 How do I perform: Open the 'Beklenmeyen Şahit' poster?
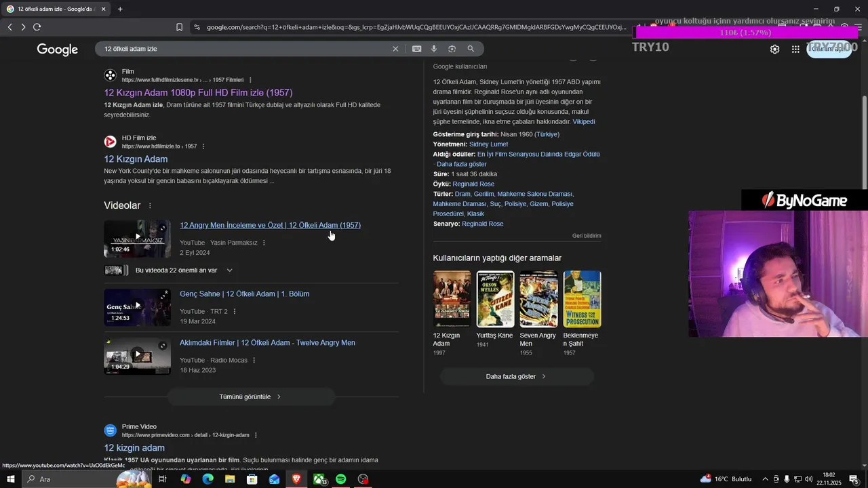(x=582, y=299)
